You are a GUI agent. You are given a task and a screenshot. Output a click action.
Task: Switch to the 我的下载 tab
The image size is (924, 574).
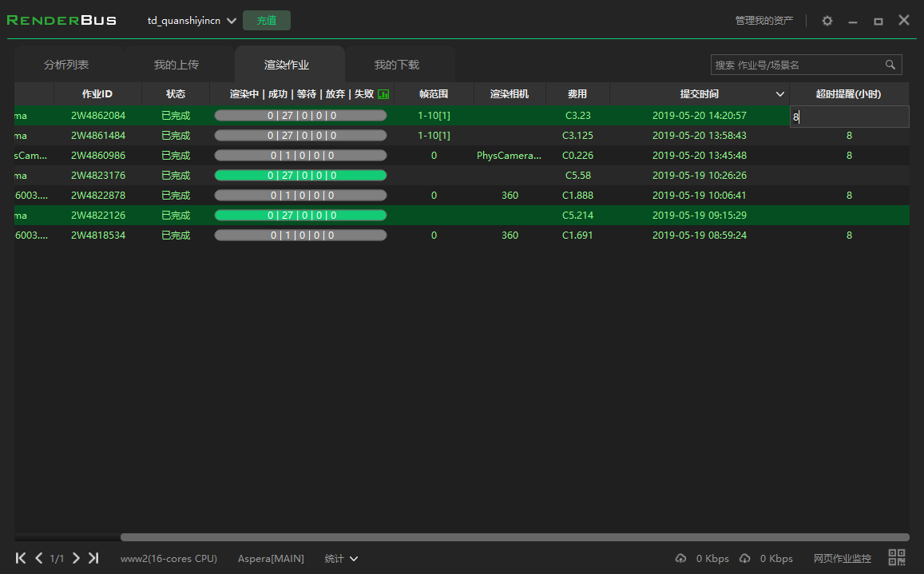click(397, 65)
